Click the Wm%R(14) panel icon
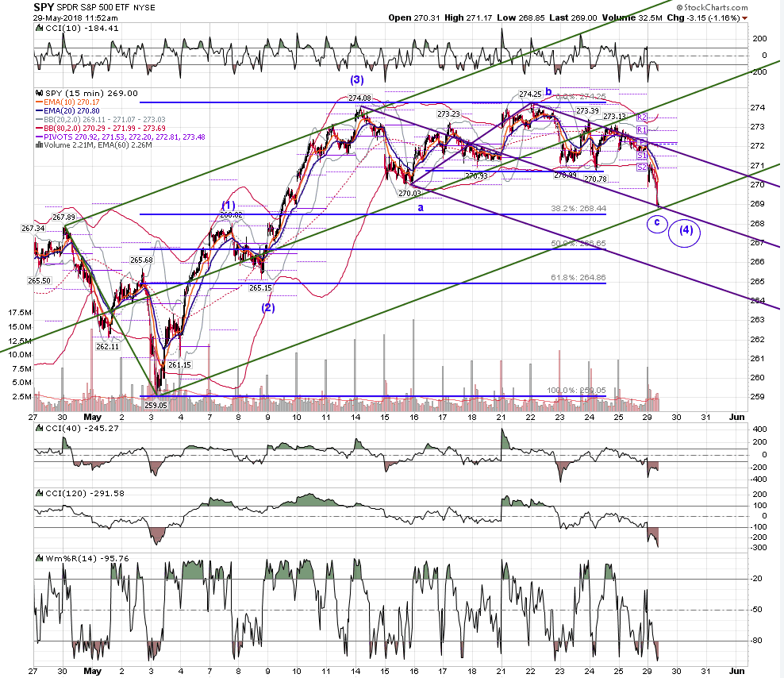This screenshot has width=784, height=678. click(39, 558)
